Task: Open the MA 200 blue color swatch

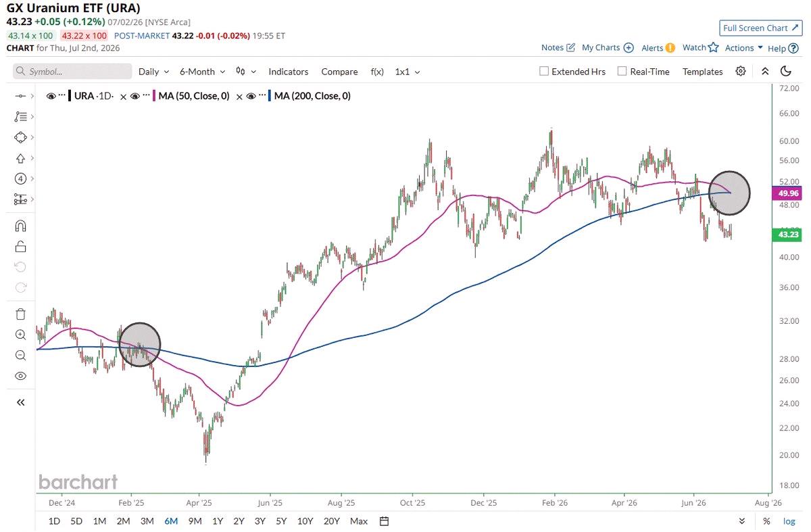Action: tap(270, 96)
